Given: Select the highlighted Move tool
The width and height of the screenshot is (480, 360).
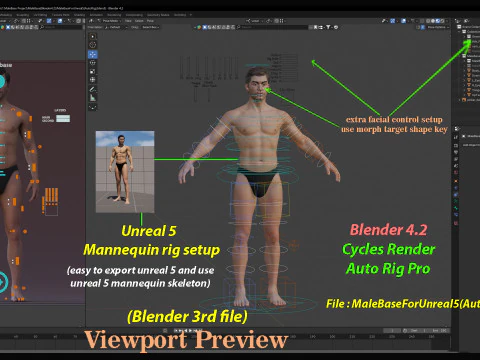Looking at the screenshot, I should [x=93, y=54].
